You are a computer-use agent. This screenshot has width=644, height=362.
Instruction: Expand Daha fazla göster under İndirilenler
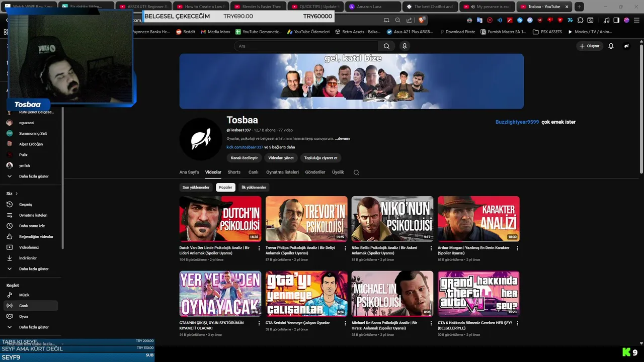(31, 269)
